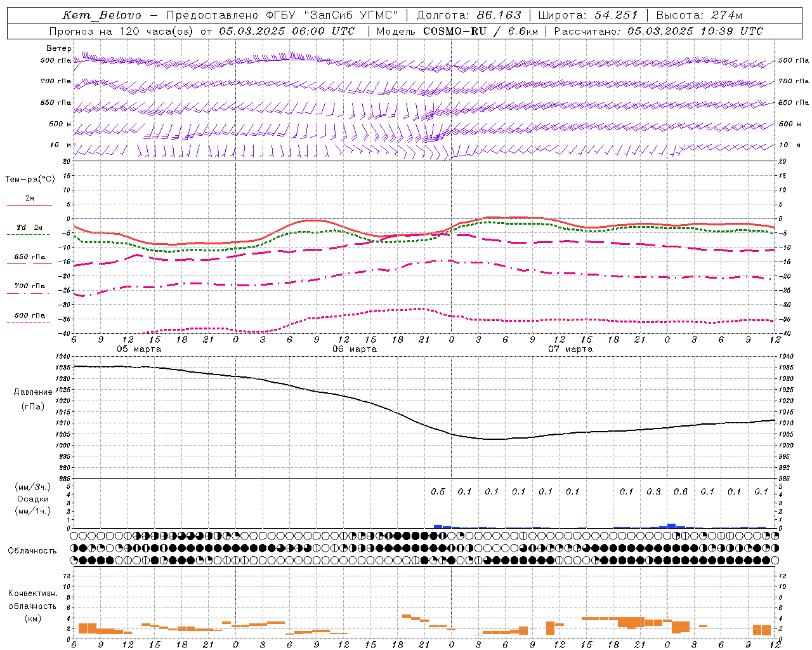This screenshot has width=812, height=650.
Task: Click the 0.3 precipitation value
Action: (x=653, y=491)
